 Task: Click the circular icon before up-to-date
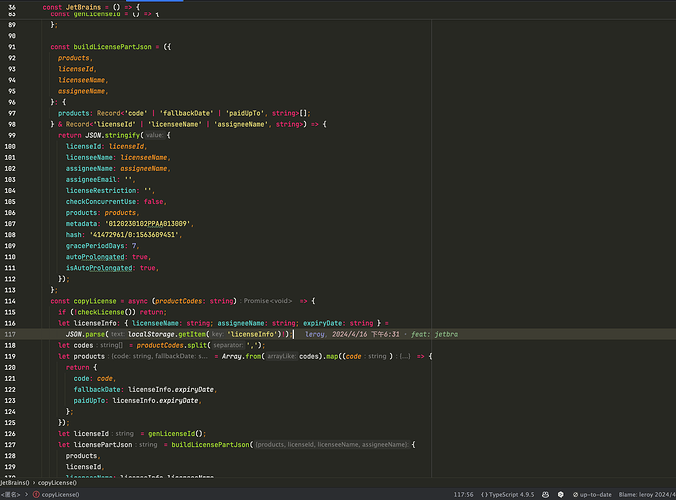pos(575,494)
